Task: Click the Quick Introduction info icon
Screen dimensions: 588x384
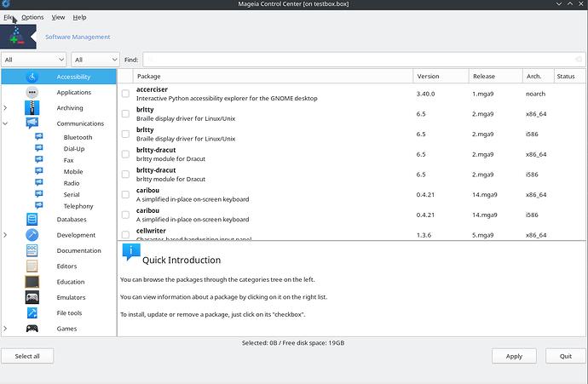Action: pyautogui.click(x=131, y=252)
